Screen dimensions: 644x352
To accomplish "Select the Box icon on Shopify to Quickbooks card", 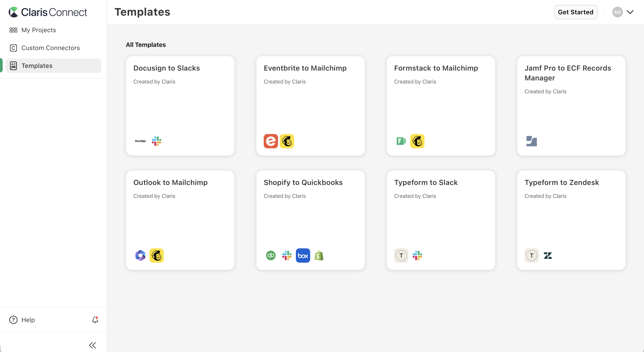I will point(303,255).
